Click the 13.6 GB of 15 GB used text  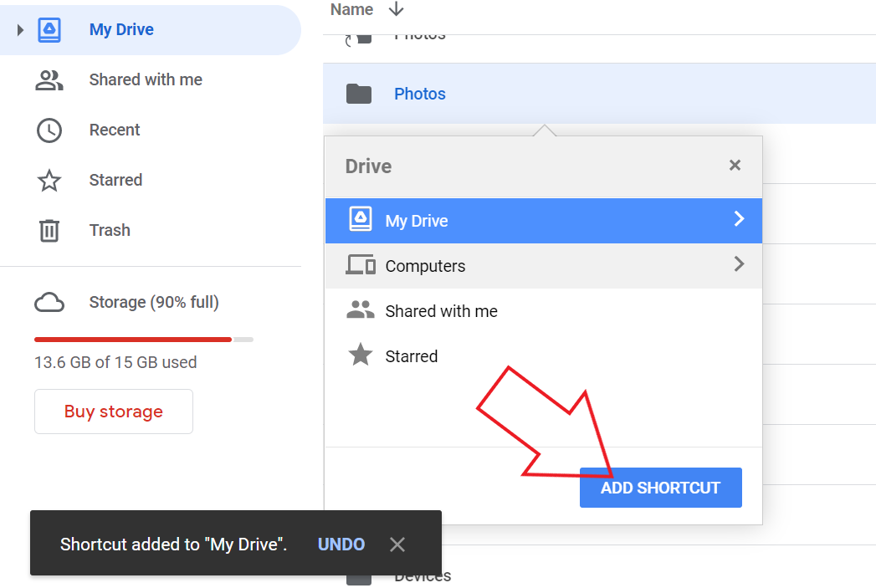(115, 362)
